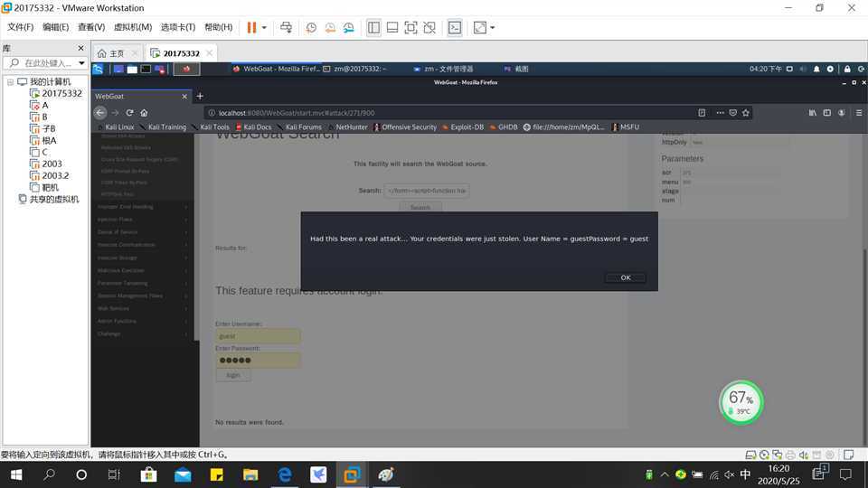Open the 编辑(E) menu

click(x=56, y=27)
